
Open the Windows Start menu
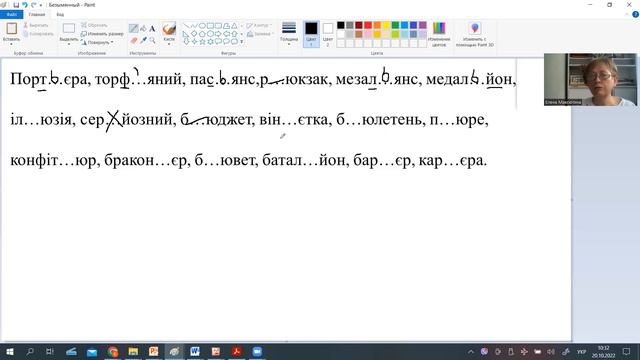point(9,351)
